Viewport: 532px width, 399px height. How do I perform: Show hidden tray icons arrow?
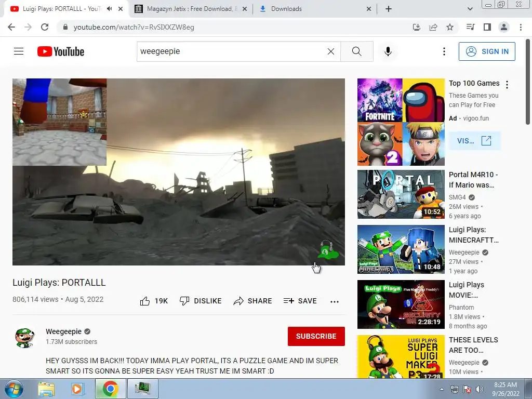(442, 389)
